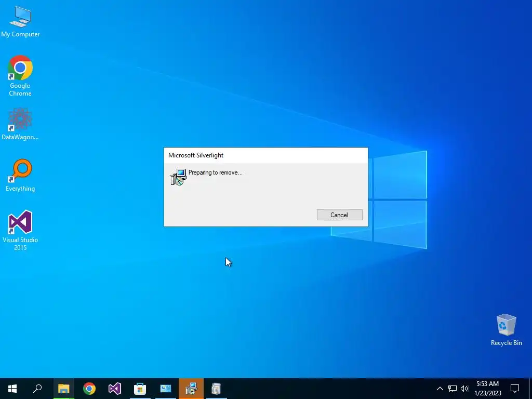
Task: Cancel the Silverlight removal
Action: click(x=339, y=215)
